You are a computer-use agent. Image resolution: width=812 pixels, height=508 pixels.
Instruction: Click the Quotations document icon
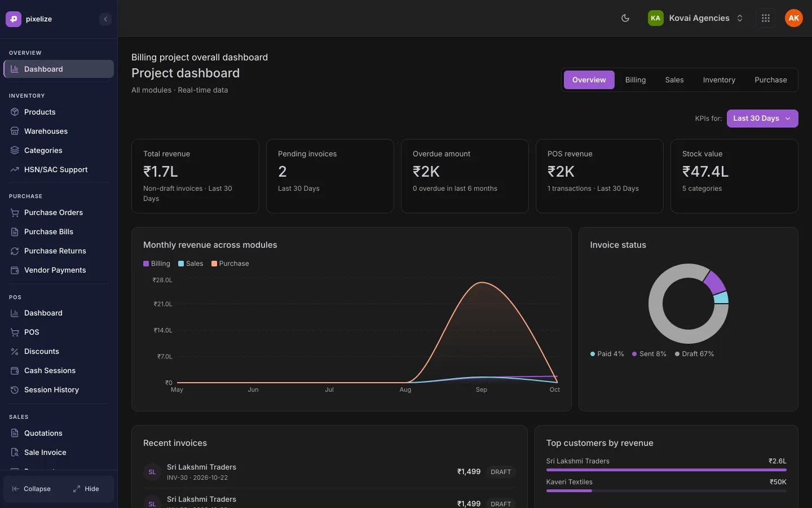15,433
